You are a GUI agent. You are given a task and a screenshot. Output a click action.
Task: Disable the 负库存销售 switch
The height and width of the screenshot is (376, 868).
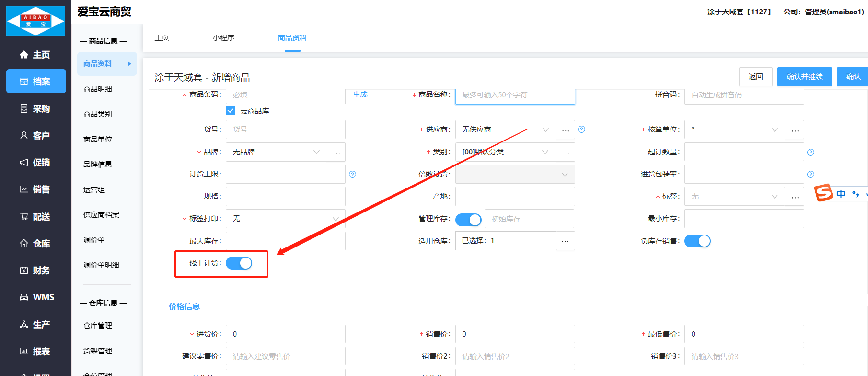pos(697,241)
